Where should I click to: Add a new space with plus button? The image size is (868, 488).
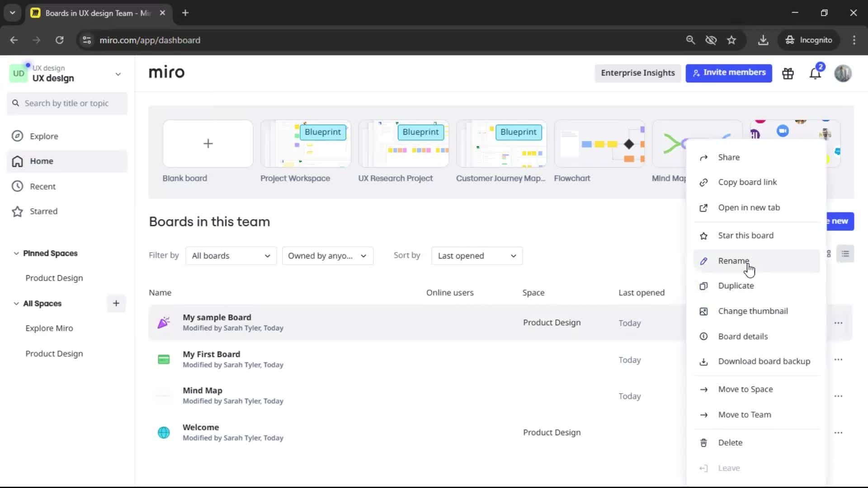(x=116, y=303)
